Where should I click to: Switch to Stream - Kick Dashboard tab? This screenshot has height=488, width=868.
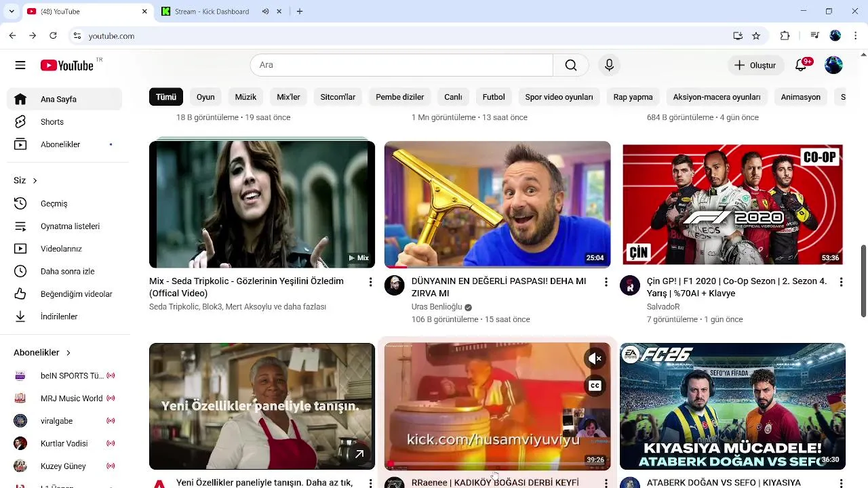coord(212,12)
